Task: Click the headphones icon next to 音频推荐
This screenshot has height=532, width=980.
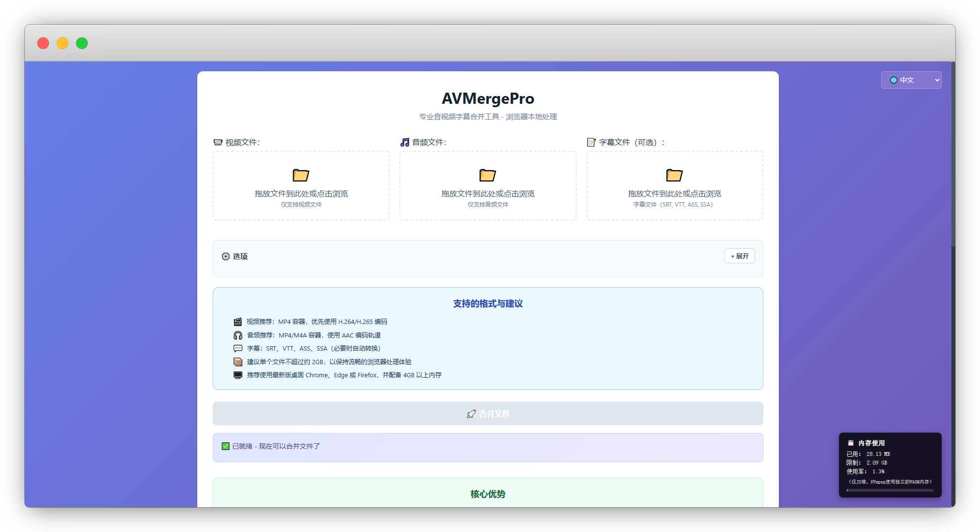Action: coord(237,335)
